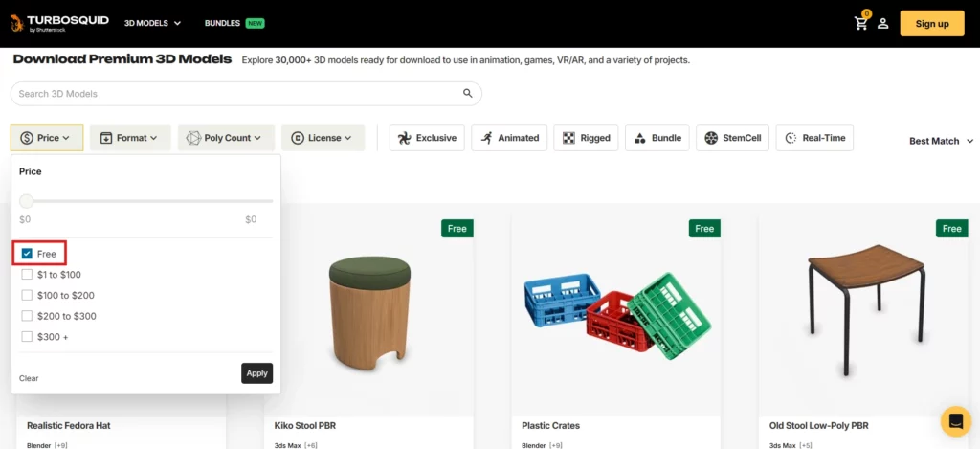Click the Sign up button

click(x=931, y=23)
